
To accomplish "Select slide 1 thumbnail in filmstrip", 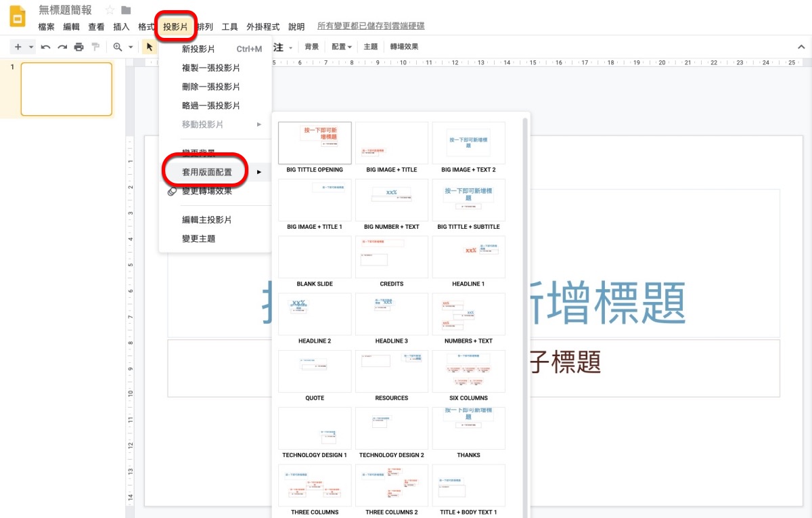I will click(x=66, y=89).
